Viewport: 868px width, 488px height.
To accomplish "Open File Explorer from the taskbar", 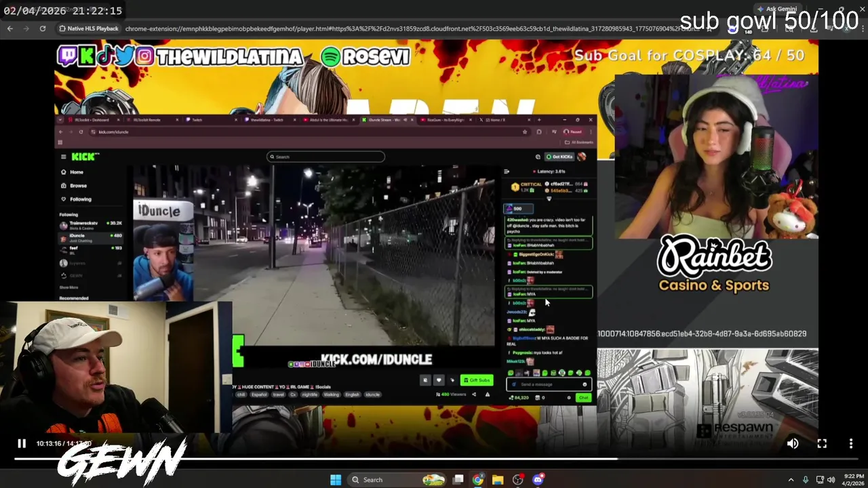I will point(498,480).
